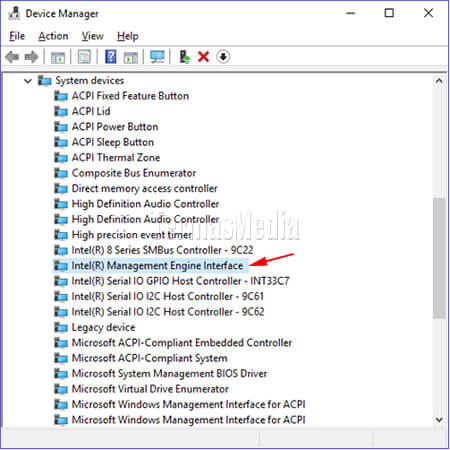
Task: Select Microsoft ACPI-Compliant System
Action: (x=149, y=358)
